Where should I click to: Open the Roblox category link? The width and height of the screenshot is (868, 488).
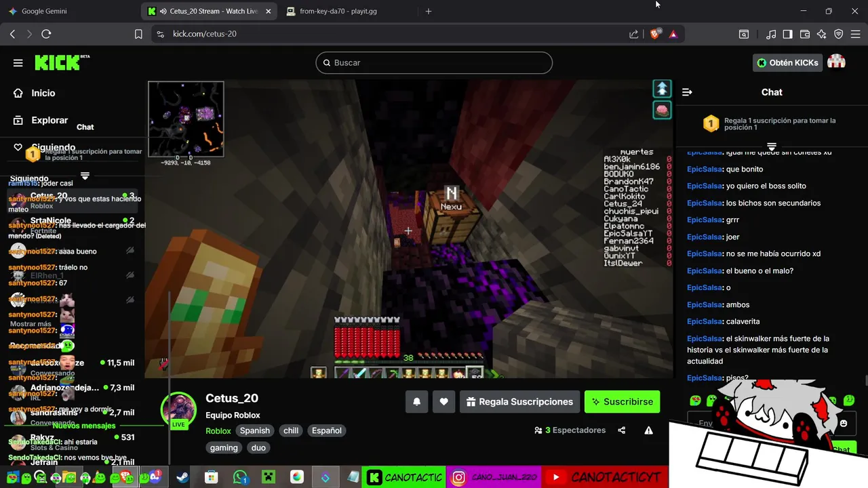point(218,430)
